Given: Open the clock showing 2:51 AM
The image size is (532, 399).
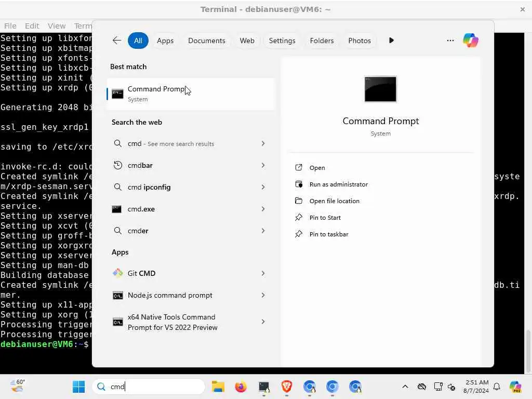Looking at the screenshot, I should point(476,387).
